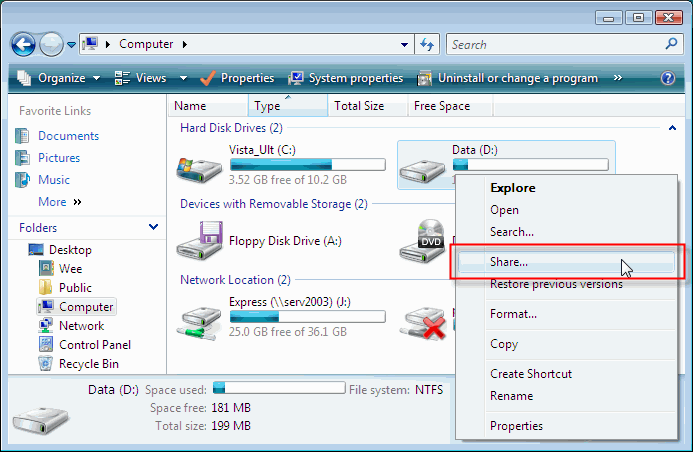Expand More favorite links
693x452 pixels.
tap(60, 202)
